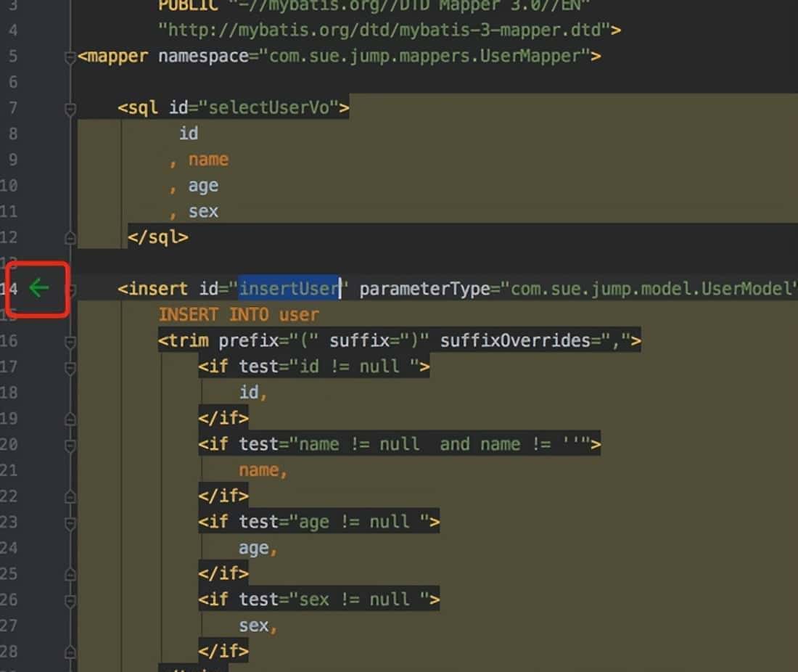
Task: Collapse the sql selectUserVo block
Action: 70,109
